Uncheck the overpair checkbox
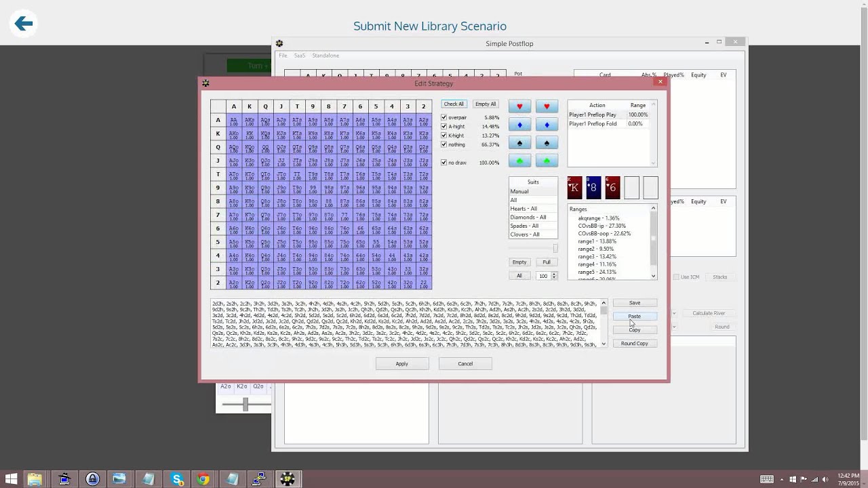 click(444, 117)
